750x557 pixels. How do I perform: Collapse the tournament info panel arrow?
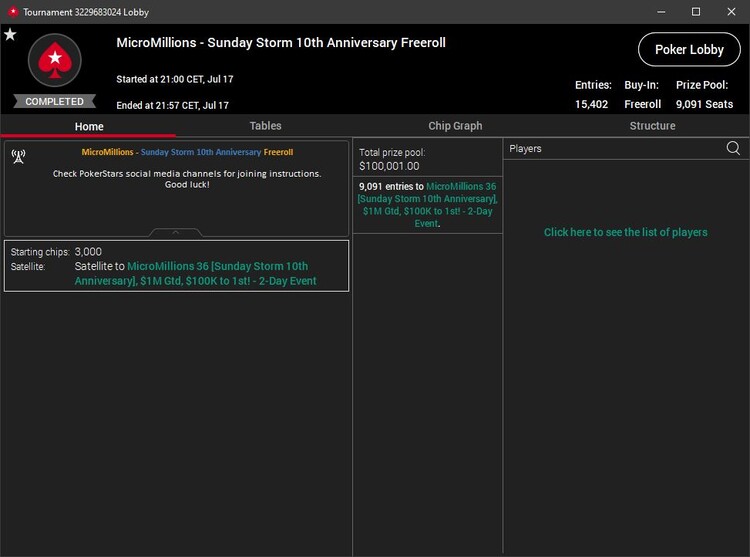pos(176,232)
